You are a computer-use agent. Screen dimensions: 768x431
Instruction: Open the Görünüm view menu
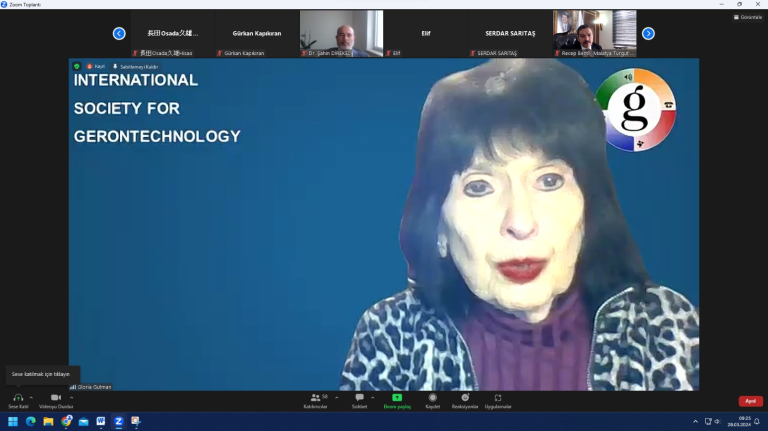tap(747, 17)
